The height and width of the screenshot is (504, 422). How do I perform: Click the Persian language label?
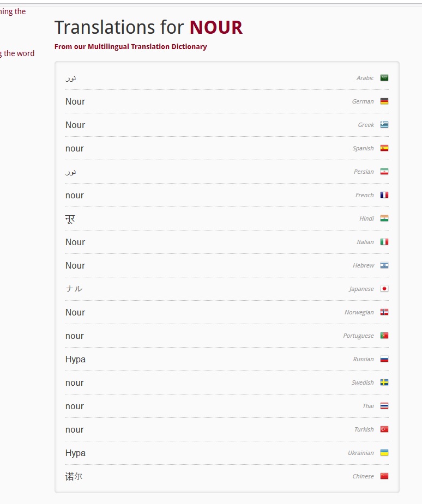point(364,172)
